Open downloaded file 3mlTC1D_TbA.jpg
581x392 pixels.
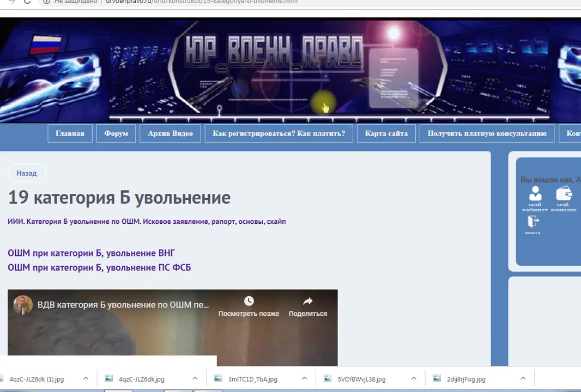coord(253,379)
